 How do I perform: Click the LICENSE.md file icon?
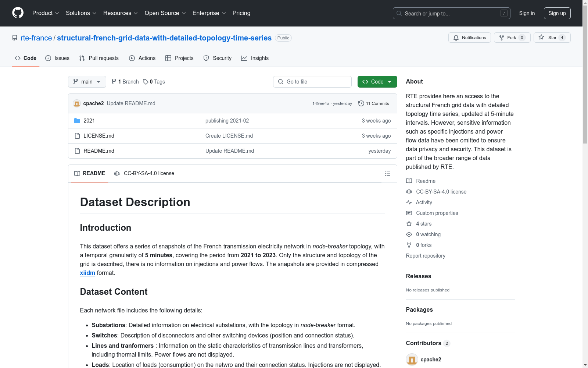pyautogui.click(x=77, y=136)
